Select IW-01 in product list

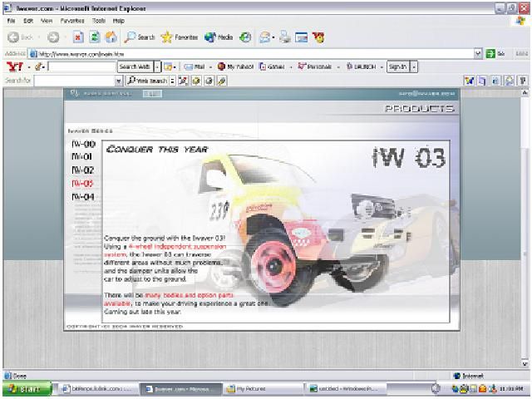(x=81, y=156)
